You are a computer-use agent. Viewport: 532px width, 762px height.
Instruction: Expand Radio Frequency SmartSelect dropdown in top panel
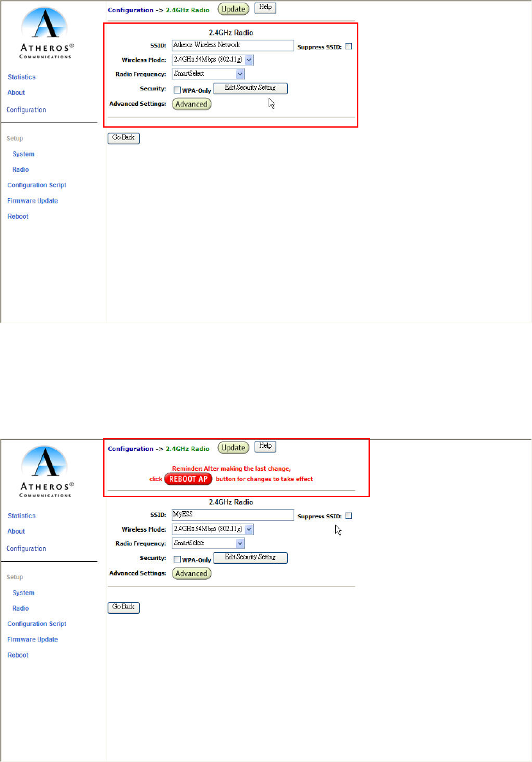208,74
